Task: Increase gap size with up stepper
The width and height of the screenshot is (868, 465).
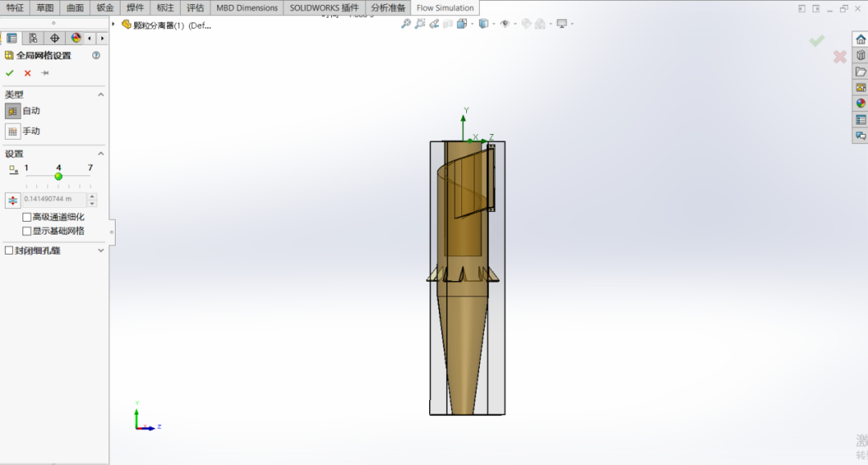Action: pos(92,196)
